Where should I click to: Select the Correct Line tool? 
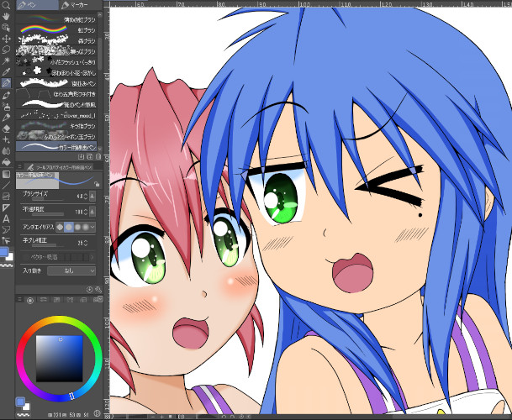click(6, 241)
